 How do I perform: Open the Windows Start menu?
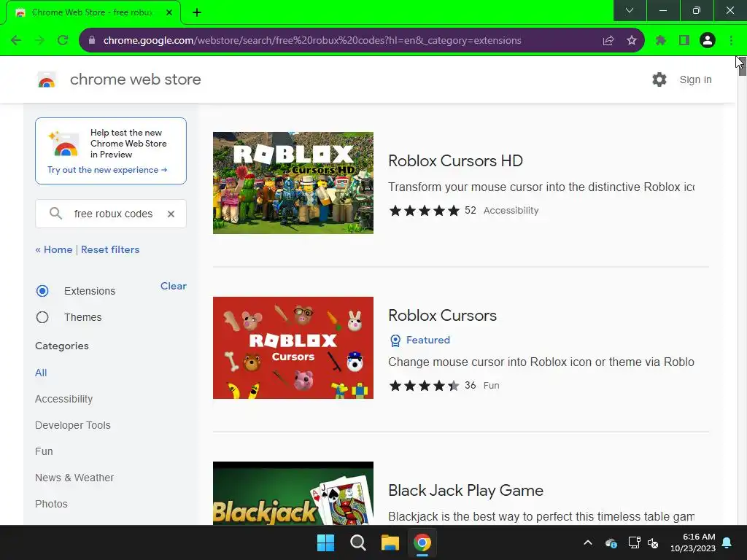(326, 542)
